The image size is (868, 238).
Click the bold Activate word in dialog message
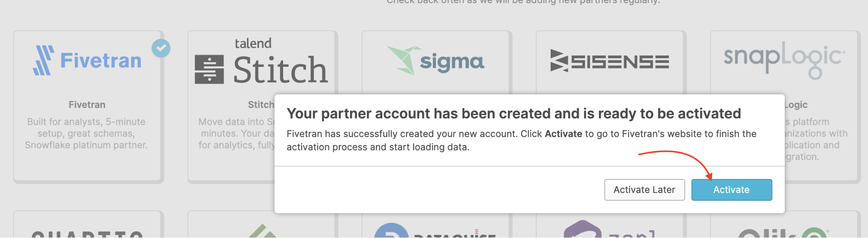tap(563, 134)
